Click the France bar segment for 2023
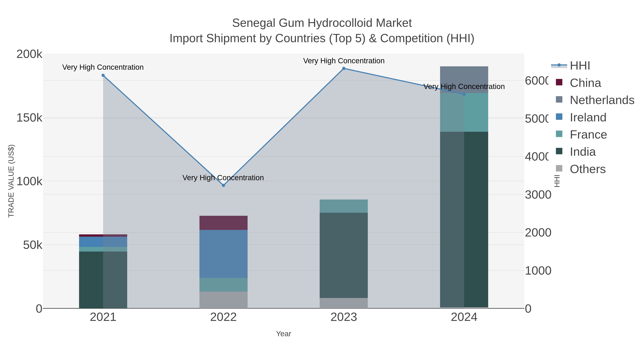Image resolution: width=644 pixels, height=362 pixels. 344,206
